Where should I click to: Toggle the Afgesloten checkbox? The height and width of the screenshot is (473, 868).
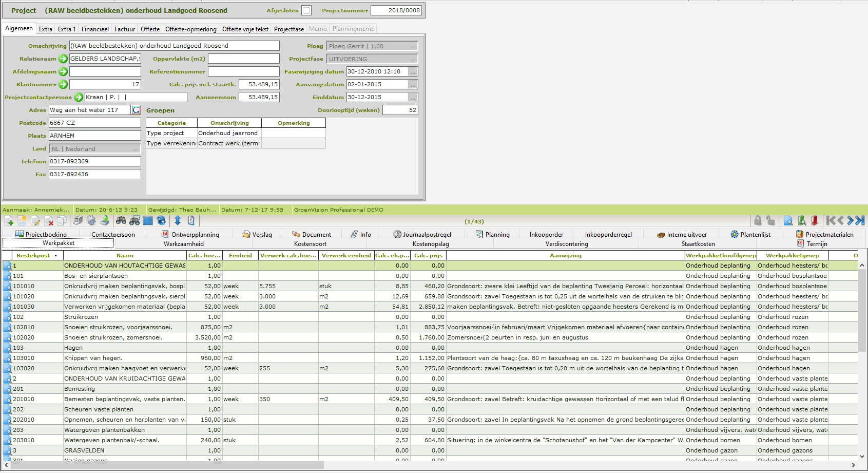coord(306,10)
